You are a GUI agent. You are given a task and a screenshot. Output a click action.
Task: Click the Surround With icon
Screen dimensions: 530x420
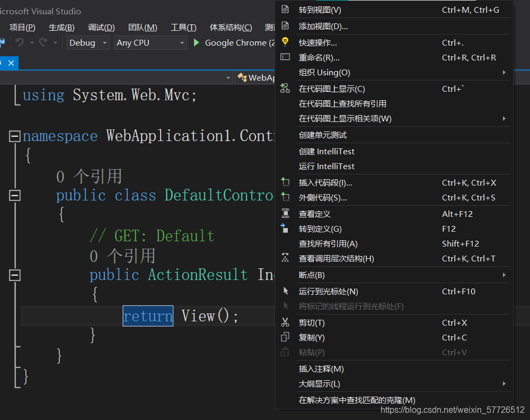tap(285, 197)
